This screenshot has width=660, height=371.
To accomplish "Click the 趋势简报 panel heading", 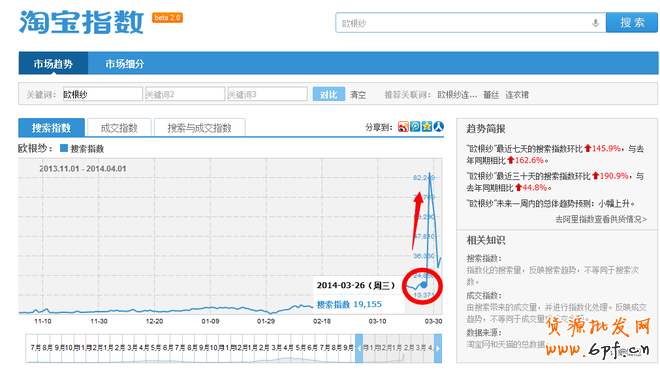I will (x=486, y=129).
